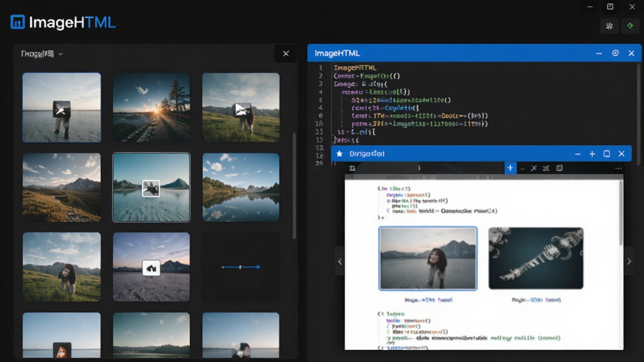Go to previous preview with left arrow
The width and height of the screenshot is (644, 362).
point(340,261)
